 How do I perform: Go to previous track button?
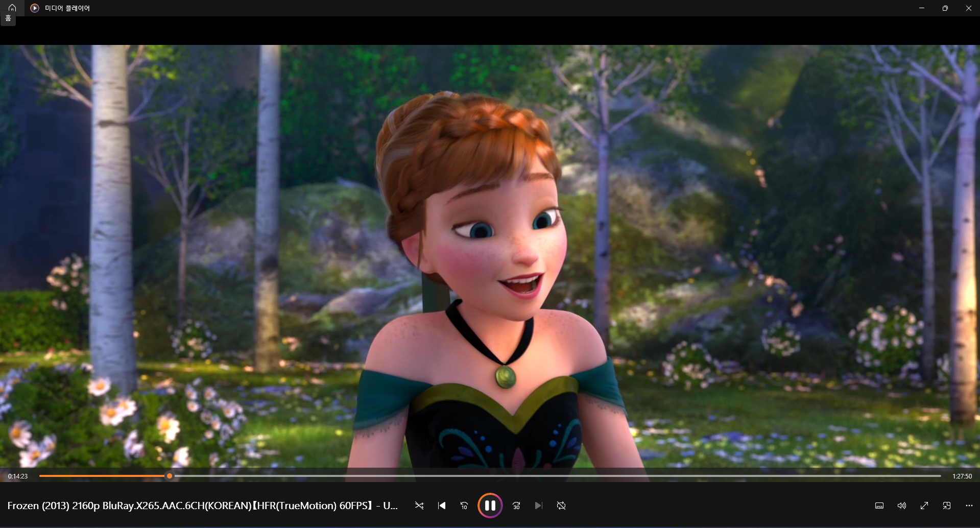tap(442, 506)
